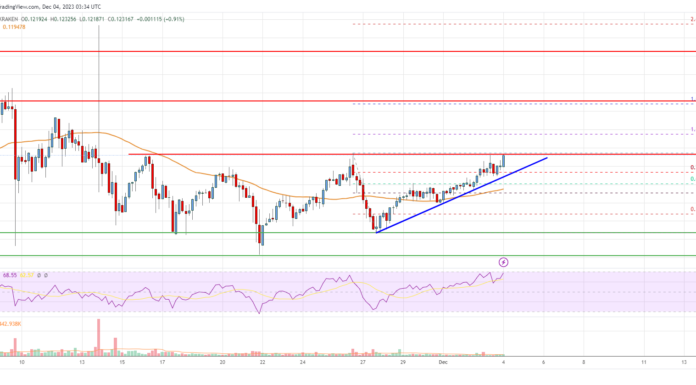This screenshot has width=696, height=385.
Task: Click the close price C0.123167
Action: click(x=120, y=19)
